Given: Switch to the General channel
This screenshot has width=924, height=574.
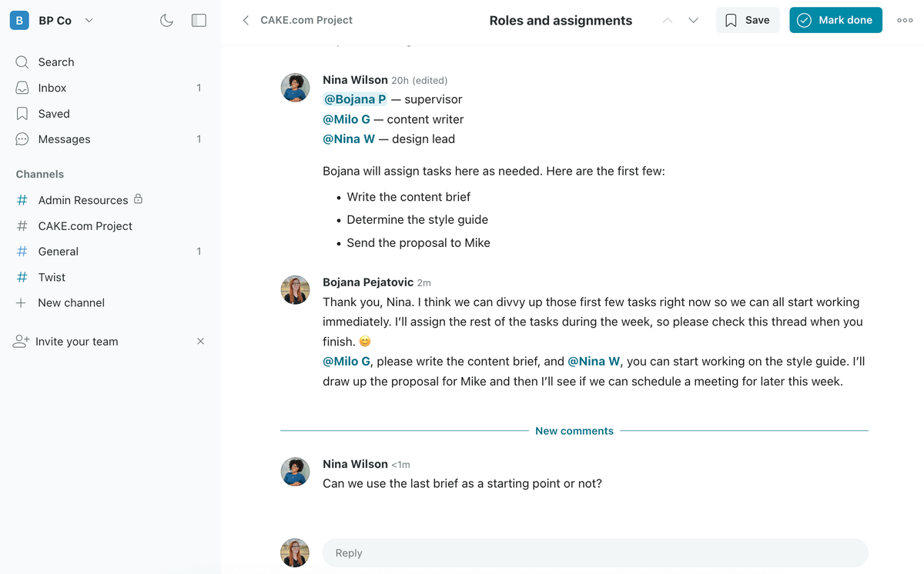Looking at the screenshot, I should (59, 252).
